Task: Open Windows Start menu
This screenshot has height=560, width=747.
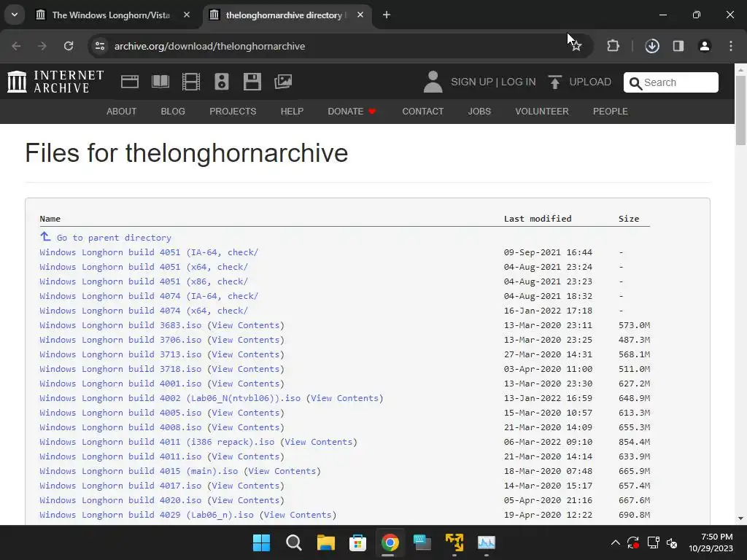Action: pyautogui.click(x=261, y=542)
